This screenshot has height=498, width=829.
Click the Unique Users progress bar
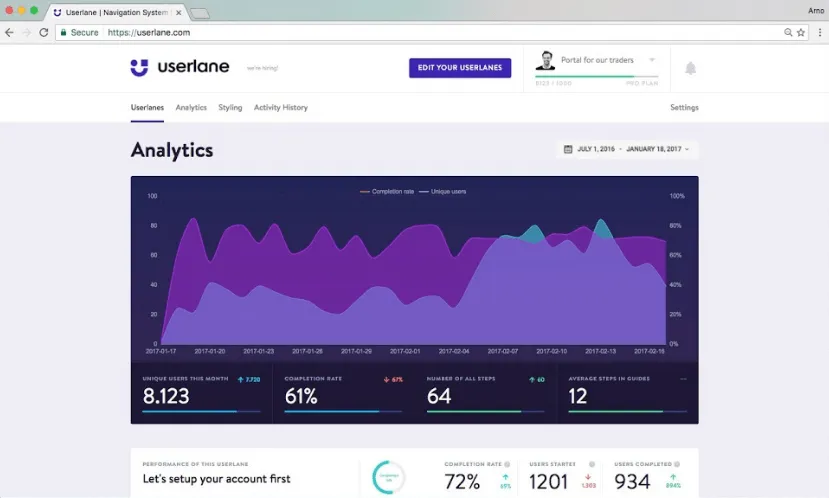pyautogui.click(x=201, y=411)
